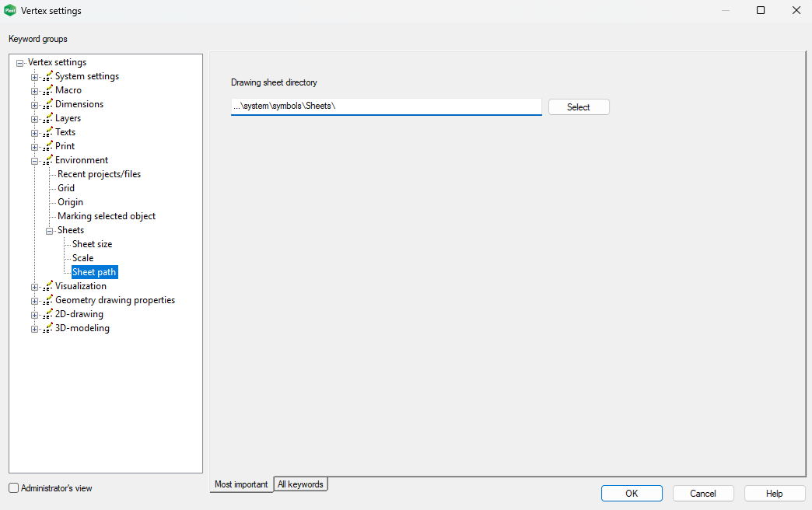812x510 pixels.
Task: Click the Drawing sheet directory field
Action: [x=386, y=107]
